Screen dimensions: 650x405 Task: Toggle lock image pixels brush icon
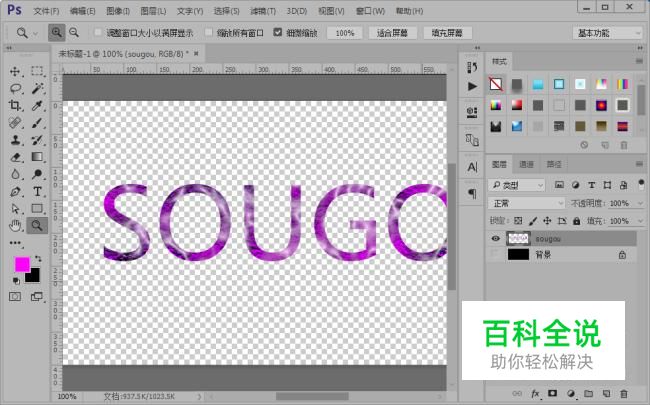pyautogui.click(x=533, y=221)
